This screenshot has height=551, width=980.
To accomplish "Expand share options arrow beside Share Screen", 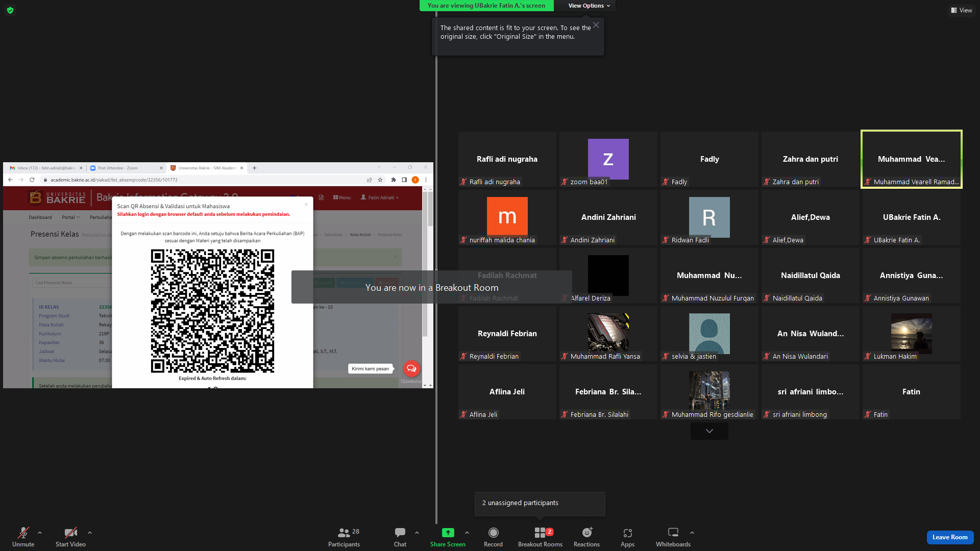I will coord(467,533).
